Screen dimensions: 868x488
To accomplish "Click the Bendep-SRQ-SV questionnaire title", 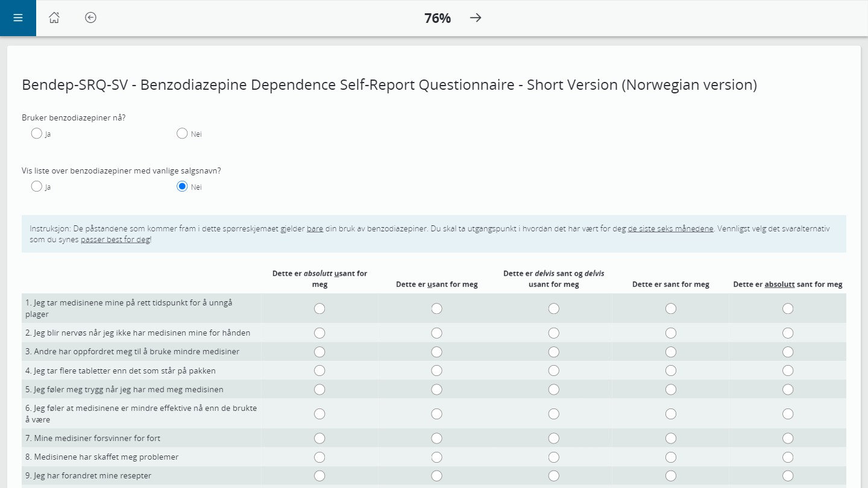I will (390, 84).
